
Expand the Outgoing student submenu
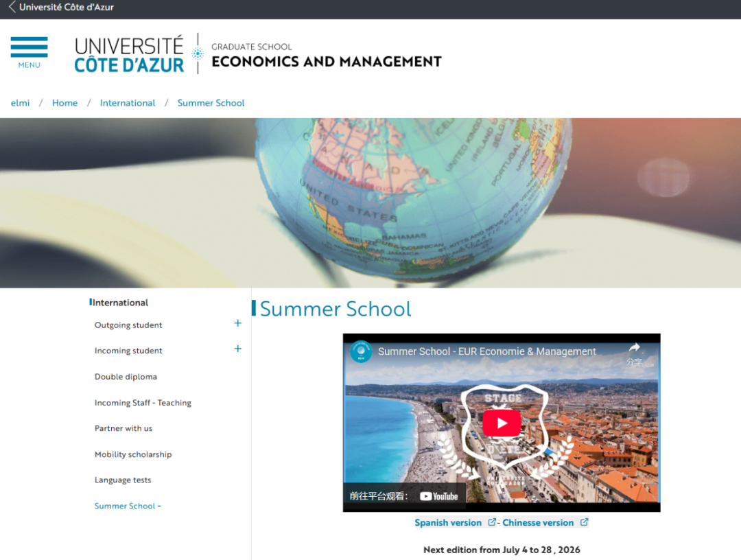[x=237, y=323]
